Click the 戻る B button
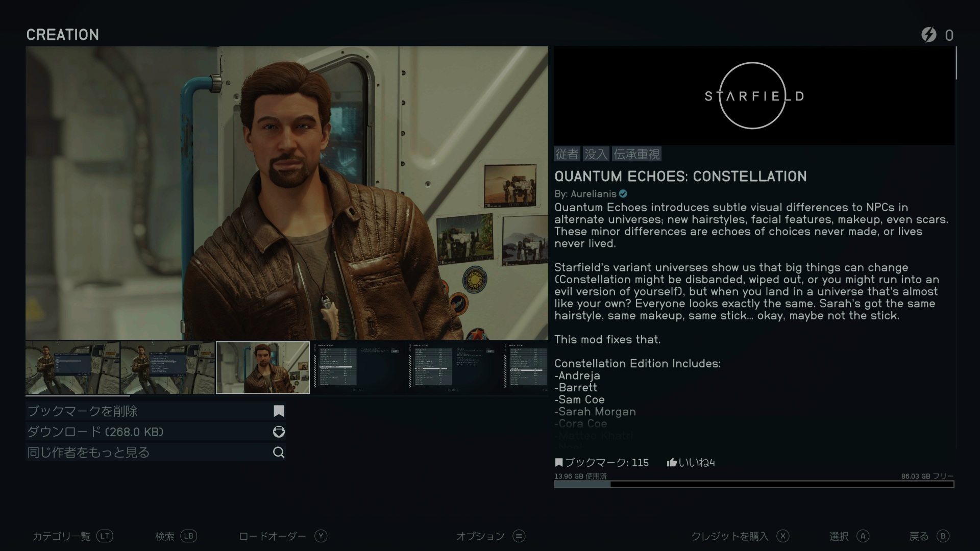980x551 pixels. click(x=943, y=536)
